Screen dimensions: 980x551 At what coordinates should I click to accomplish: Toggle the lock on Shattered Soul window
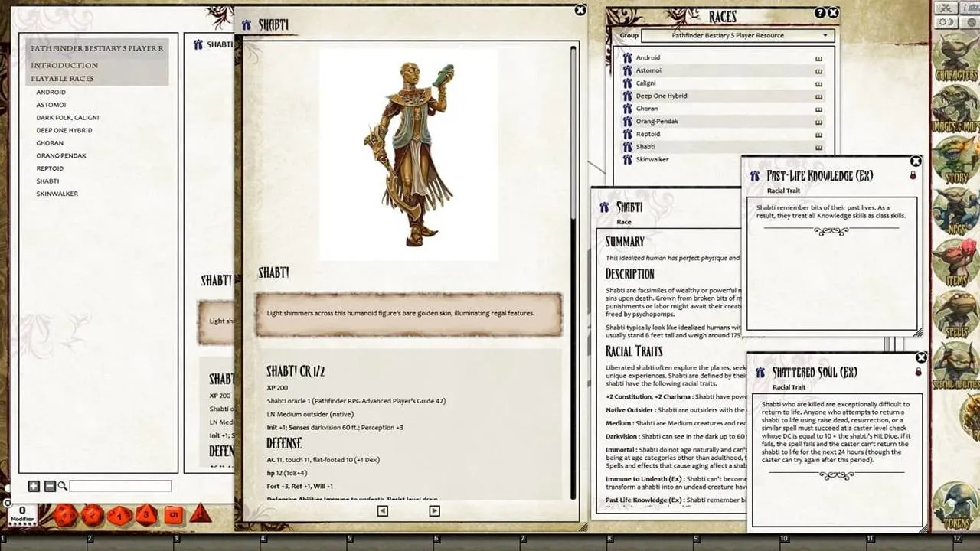[918, 372]
